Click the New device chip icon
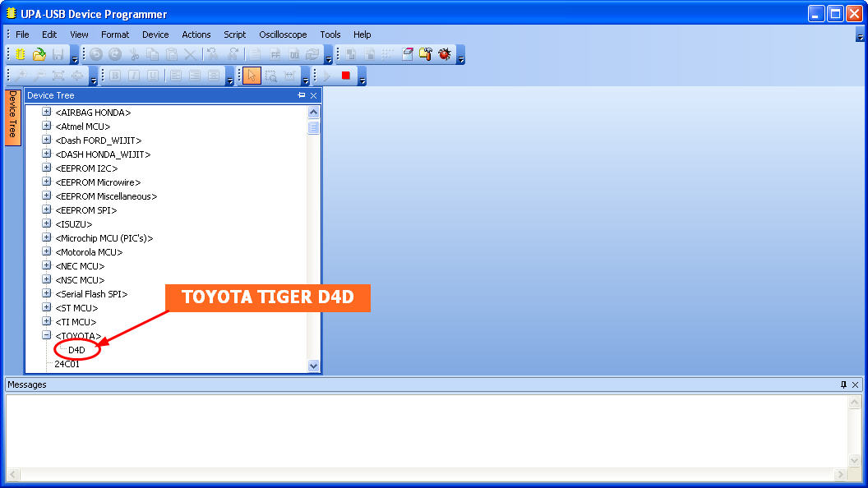This screenshot has height=488, width=868. tap(21, 54)
